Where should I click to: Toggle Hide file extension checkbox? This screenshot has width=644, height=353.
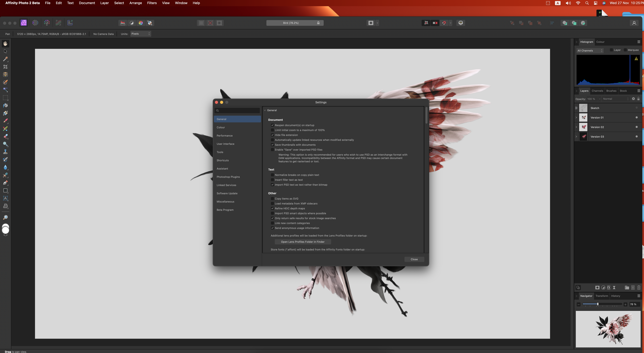[x=272, y=135]
